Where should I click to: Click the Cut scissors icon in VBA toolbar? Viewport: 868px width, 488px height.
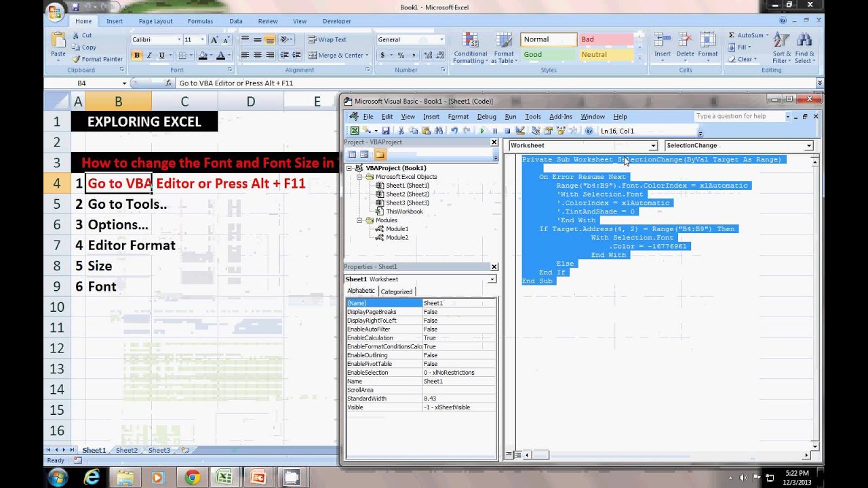pos(401,131)
